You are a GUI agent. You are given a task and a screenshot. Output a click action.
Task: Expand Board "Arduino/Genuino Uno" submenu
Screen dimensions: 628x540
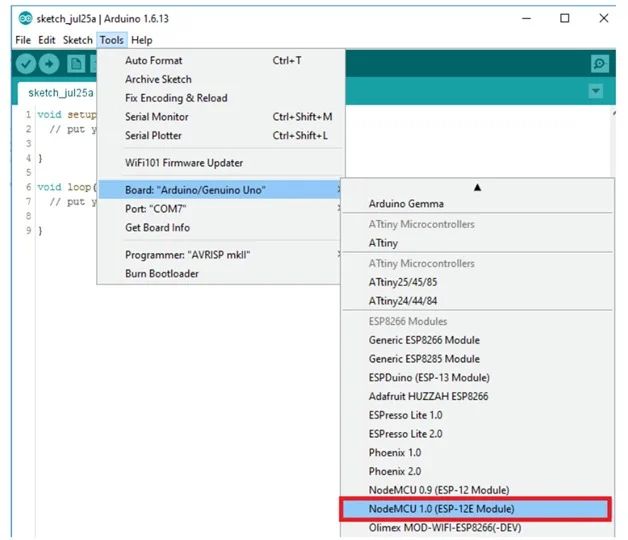click(x=220, y=190)
